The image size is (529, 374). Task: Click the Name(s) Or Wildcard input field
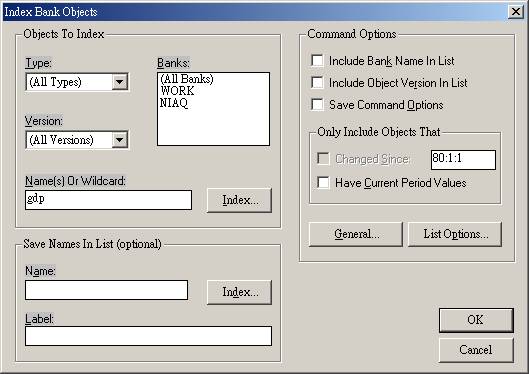(108, 200)
